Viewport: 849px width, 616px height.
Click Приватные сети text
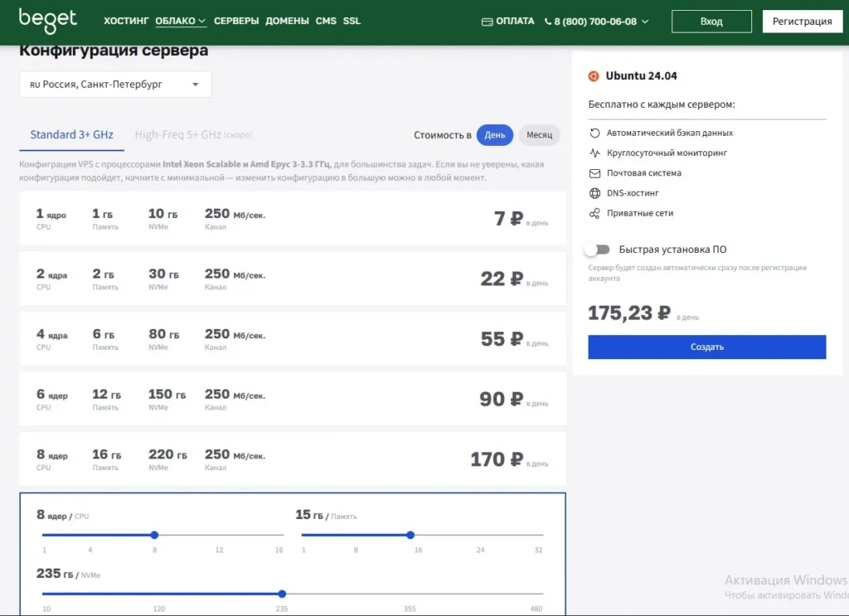(640, 213)
